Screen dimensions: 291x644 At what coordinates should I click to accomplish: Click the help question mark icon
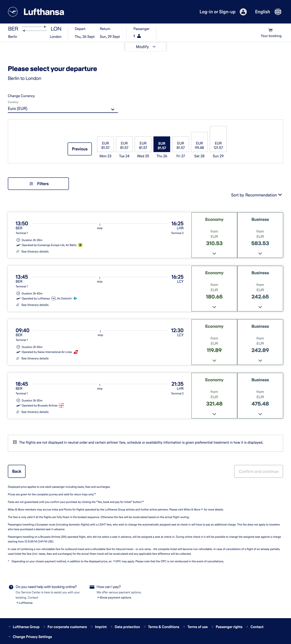coord(11,587)
